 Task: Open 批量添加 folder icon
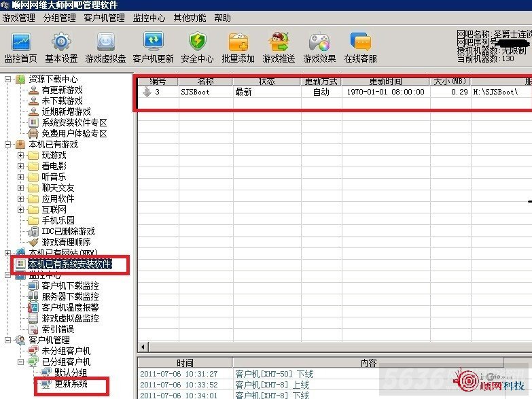pyautogui.click(x=238, y=42)
